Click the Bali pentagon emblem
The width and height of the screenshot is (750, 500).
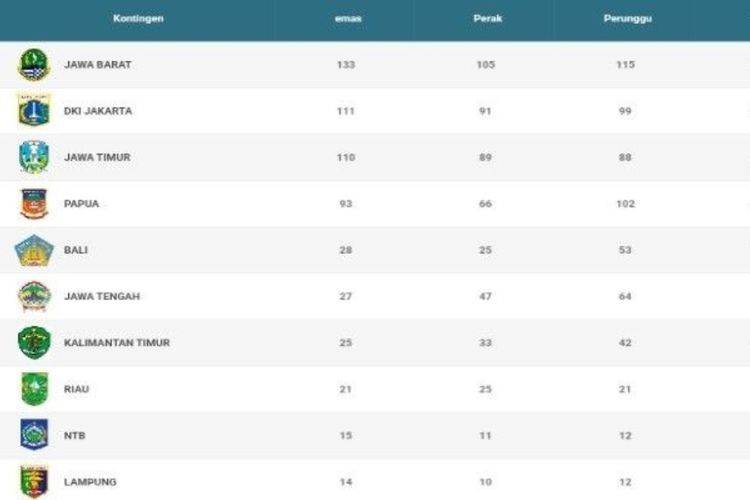click(34, 250)
